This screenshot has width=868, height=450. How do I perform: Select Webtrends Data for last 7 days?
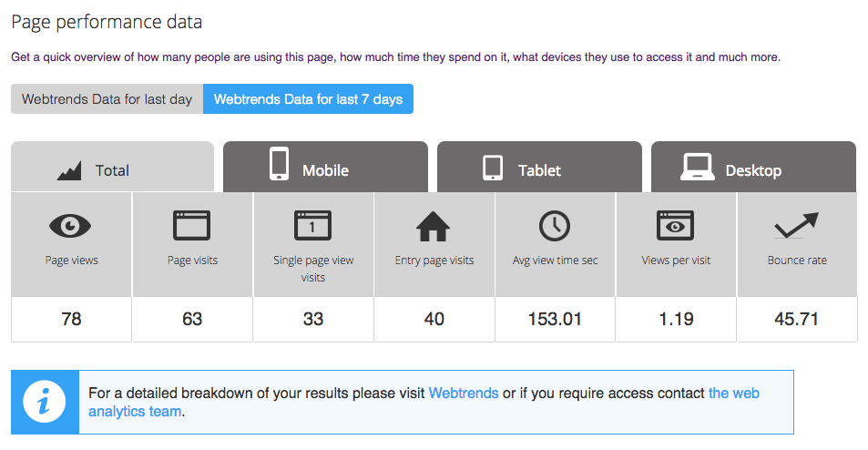[x=308, y=99]
